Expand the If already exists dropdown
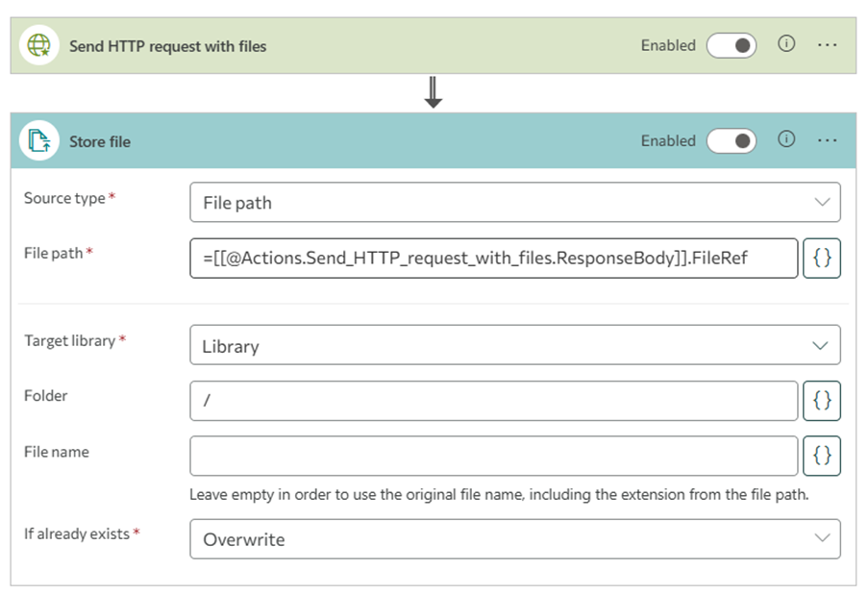This screenshot has width=868, height=594. 515,539
